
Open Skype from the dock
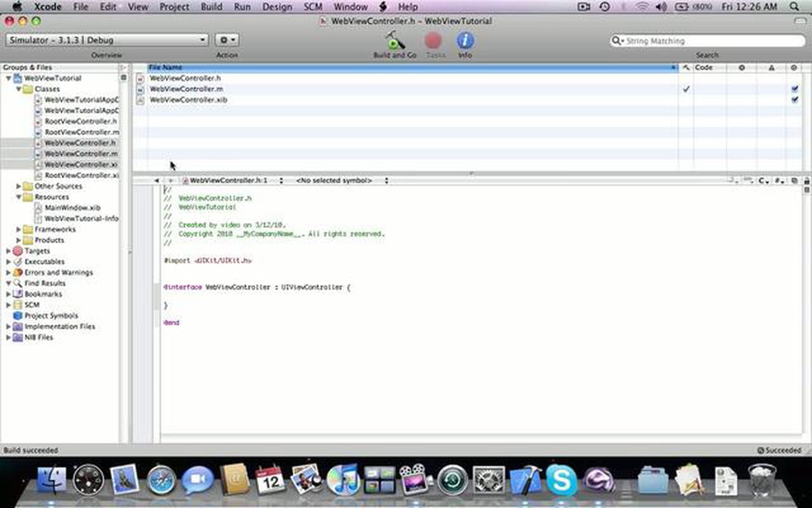[x=561, y=480]
